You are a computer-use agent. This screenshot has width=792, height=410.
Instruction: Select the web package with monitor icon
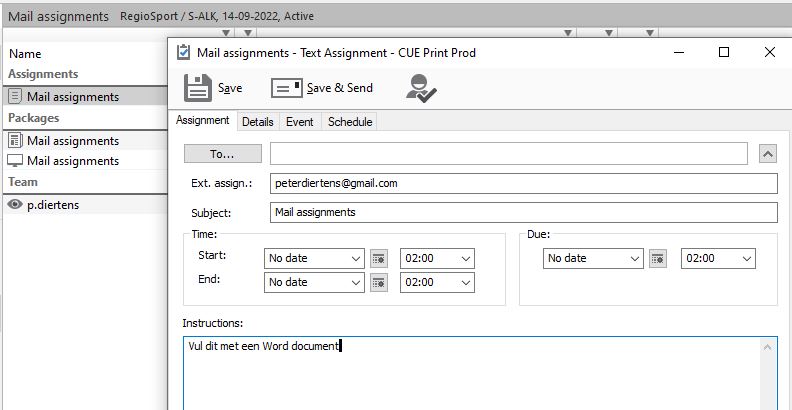pos(72,161)
